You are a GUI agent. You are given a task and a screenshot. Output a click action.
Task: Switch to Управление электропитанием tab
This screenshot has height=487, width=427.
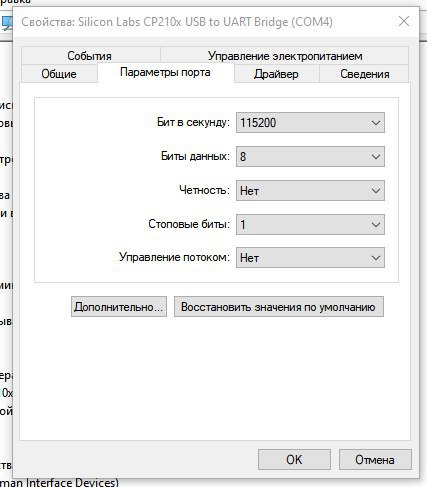285,56
